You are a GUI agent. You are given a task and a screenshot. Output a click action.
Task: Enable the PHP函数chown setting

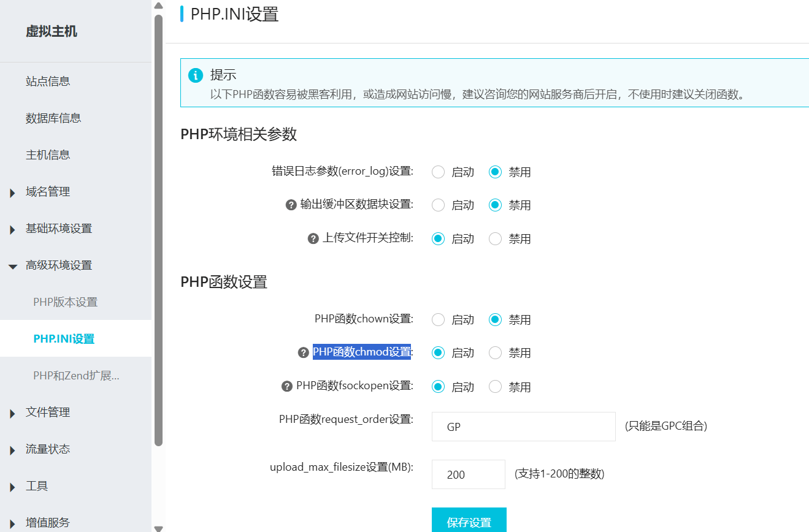click(x=438, y=319)
